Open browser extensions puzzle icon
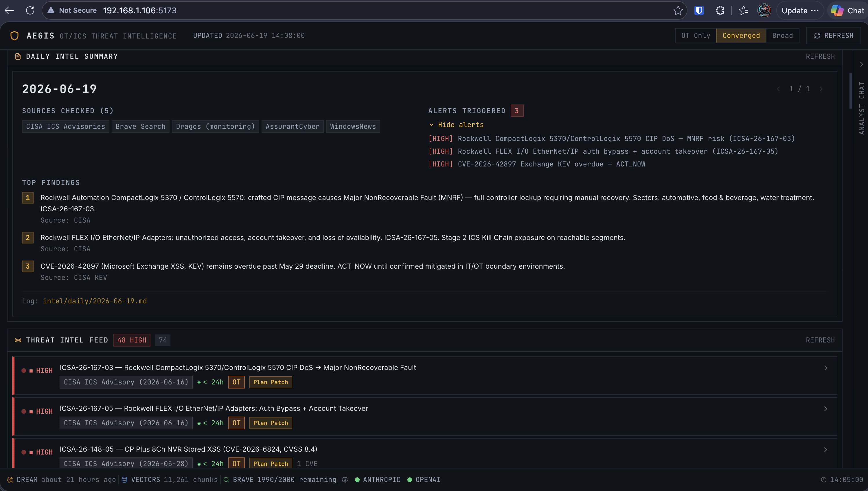 coord(720,10)
